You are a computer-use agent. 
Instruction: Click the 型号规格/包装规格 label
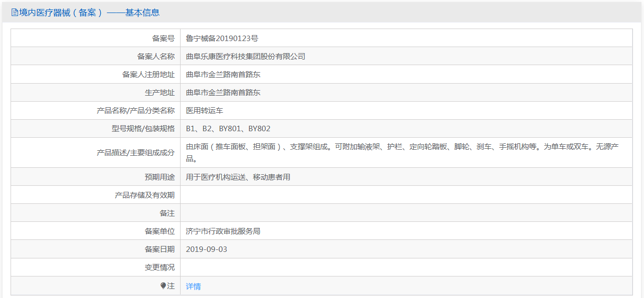pos(143,128)
